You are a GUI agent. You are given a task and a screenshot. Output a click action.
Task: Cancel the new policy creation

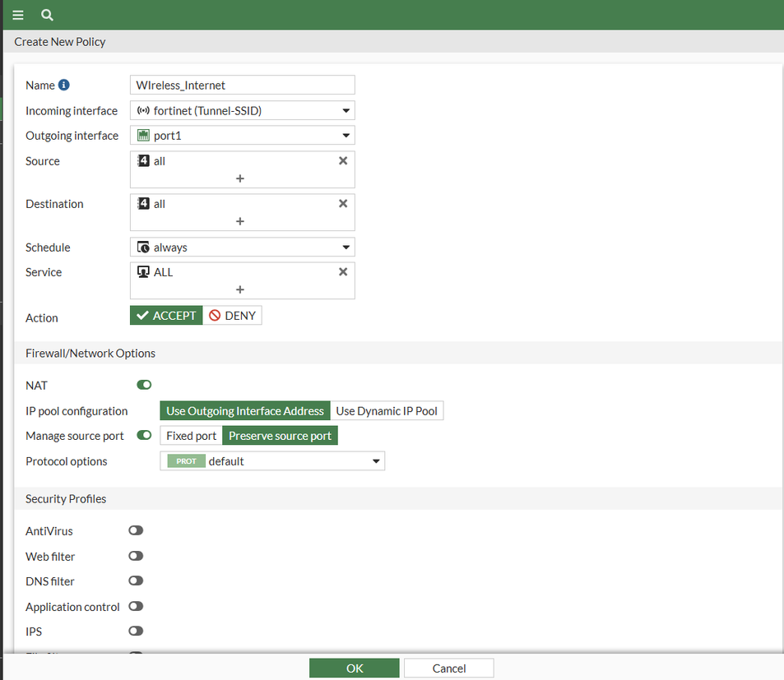tap(449, 668)
